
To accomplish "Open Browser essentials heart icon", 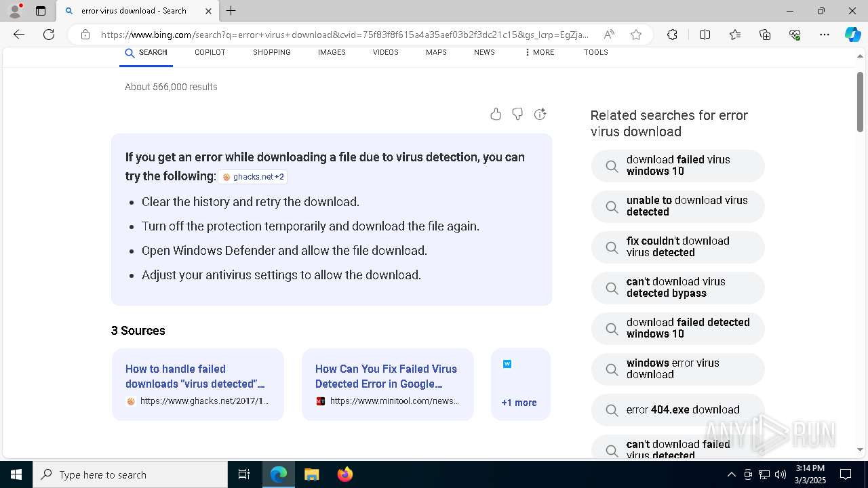I will 795,35.
